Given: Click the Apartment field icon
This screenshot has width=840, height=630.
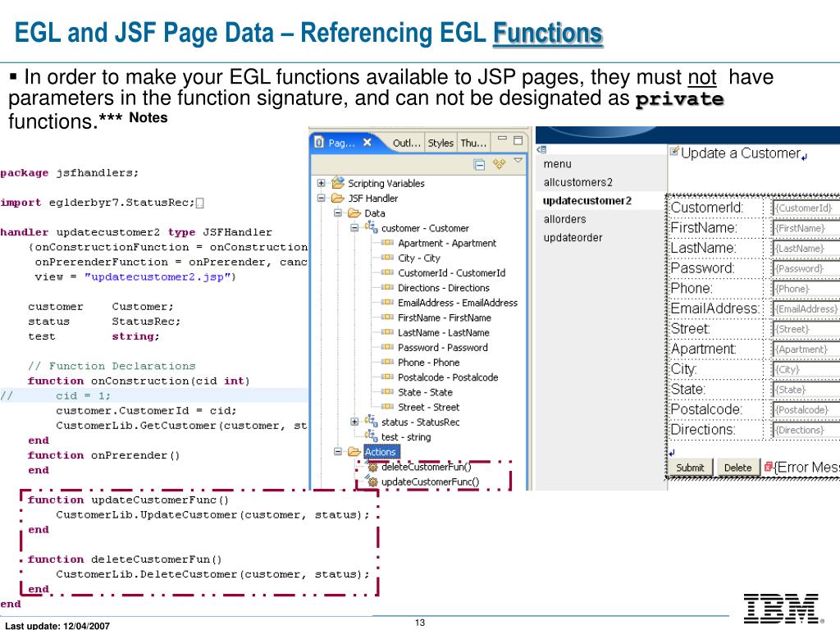Looking at the screenshot, I should pyautogui.click(x=387, y=243).
